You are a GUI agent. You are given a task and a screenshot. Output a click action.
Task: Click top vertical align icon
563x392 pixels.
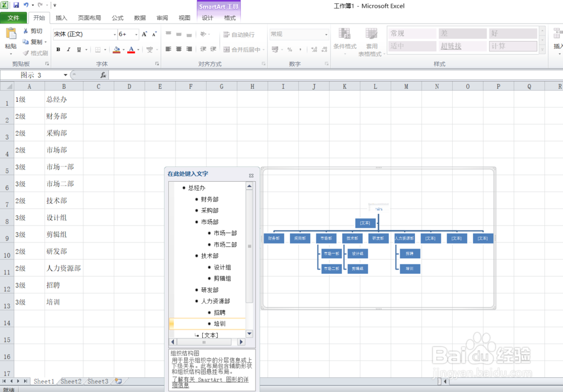pyautogui.click(x=168, y=34)
